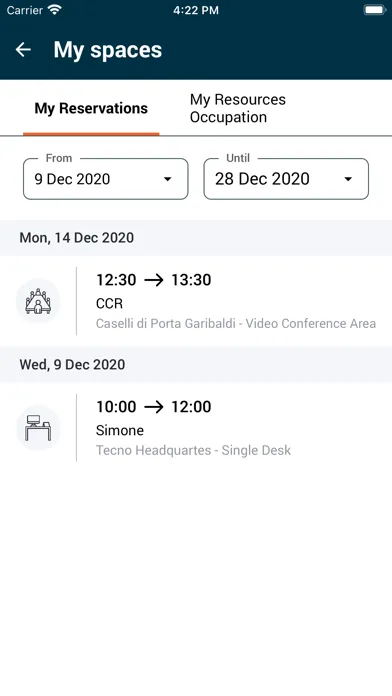Click the single desk icon for Simone
This screenshot has width=392, height=696.
click(38, 428)
